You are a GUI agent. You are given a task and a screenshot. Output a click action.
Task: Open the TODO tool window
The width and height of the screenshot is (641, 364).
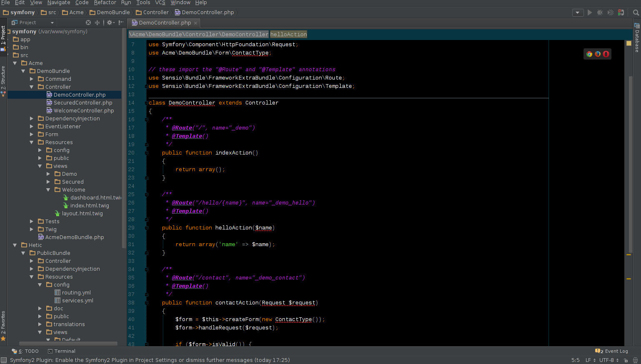click(x=25, y=351)
